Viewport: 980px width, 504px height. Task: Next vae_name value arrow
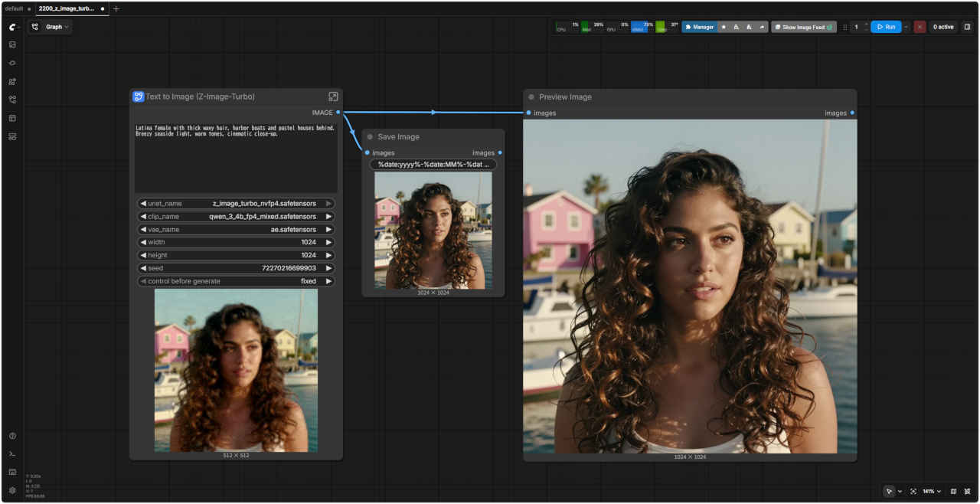pos(329,229)
